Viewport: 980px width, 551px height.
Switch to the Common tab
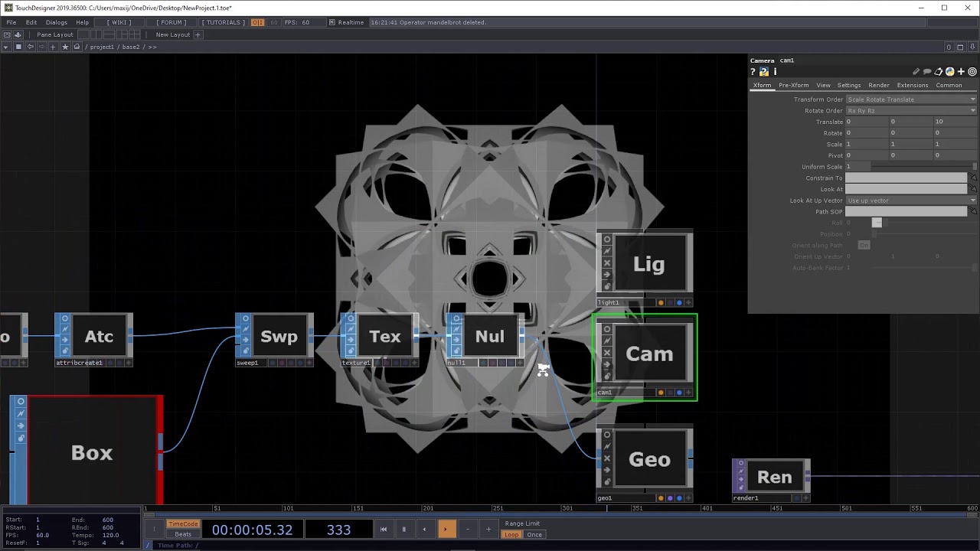[x=949, y=85]
